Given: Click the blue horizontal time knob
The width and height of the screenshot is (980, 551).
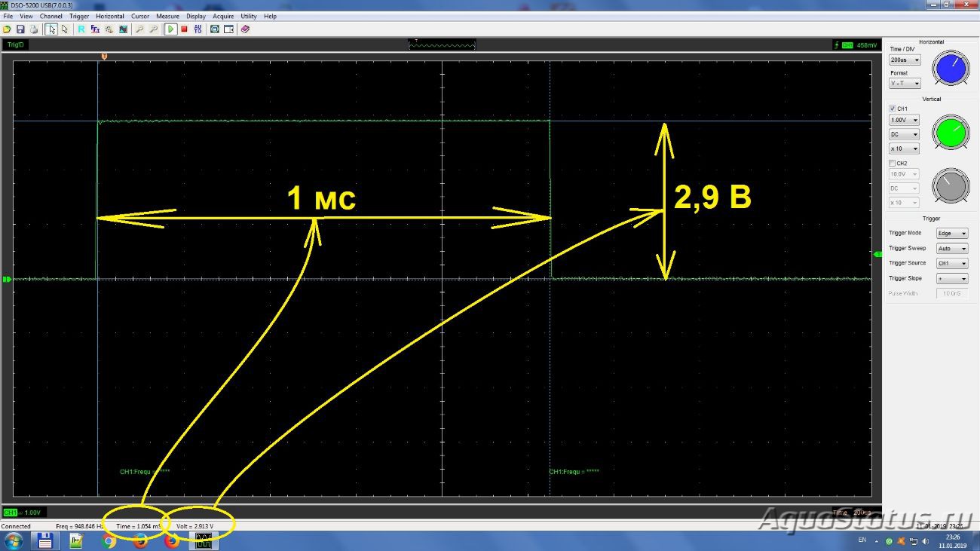Looking at the screenshot, I should click(x=950, y=69).
